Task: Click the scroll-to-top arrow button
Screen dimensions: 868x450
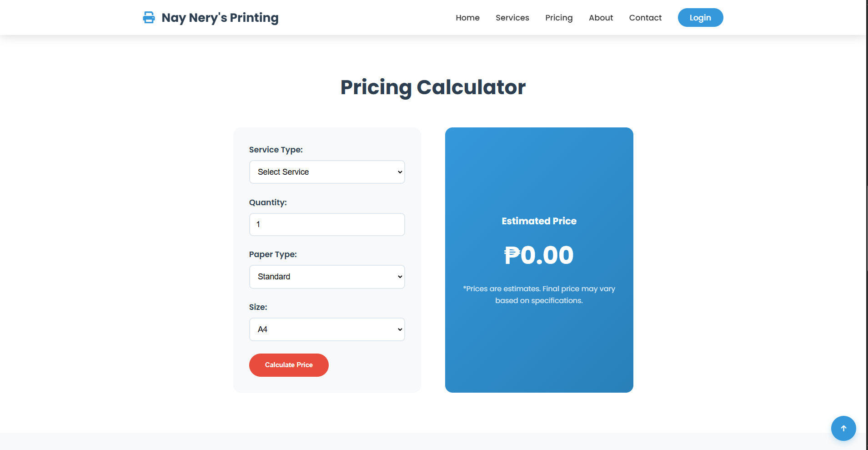Action: 843,428
